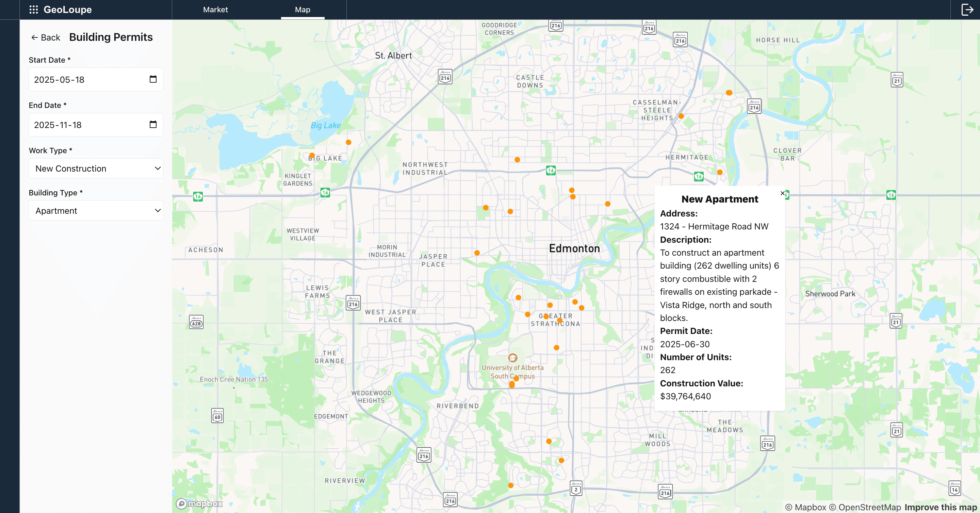This screenshot has width=980, height=513.
Task: Click the Back link above Building Permits
Action: pos(45,37)
